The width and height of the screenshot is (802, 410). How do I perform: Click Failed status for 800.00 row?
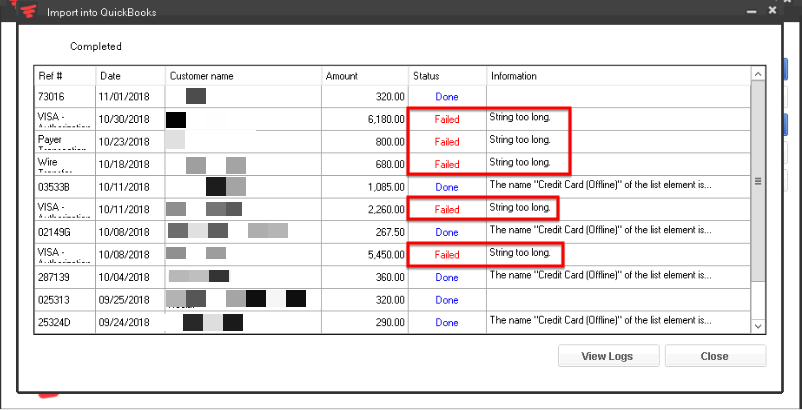tap(447, 142)
